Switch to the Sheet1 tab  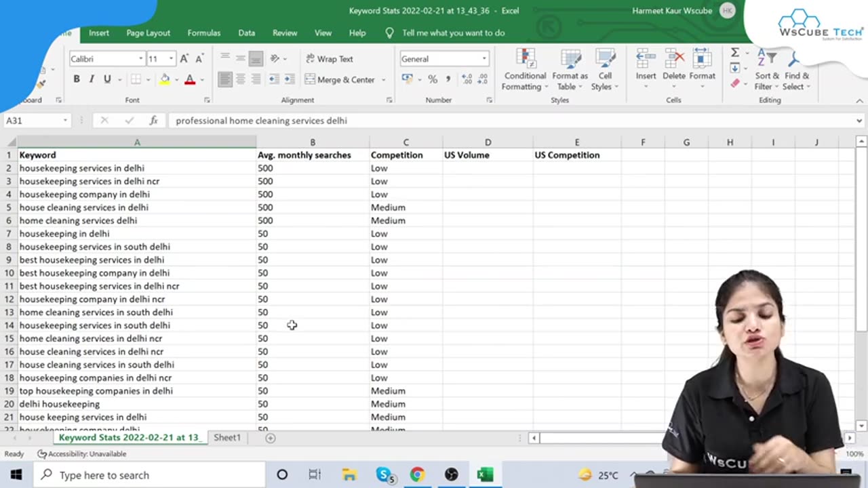[227, 438]
